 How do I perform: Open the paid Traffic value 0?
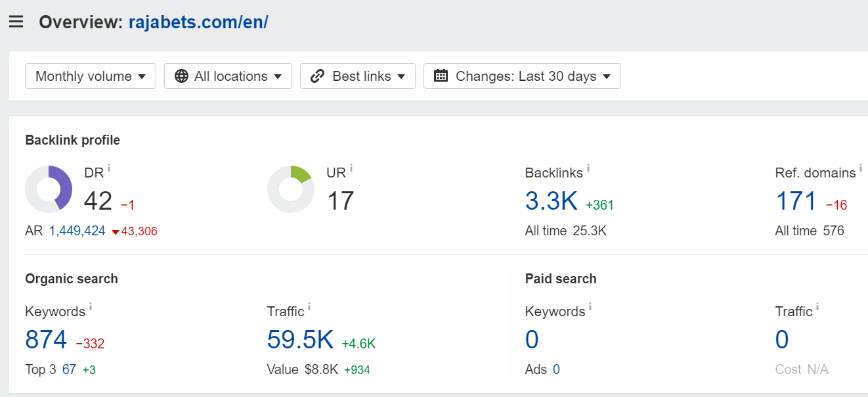(x=782, y=340)
